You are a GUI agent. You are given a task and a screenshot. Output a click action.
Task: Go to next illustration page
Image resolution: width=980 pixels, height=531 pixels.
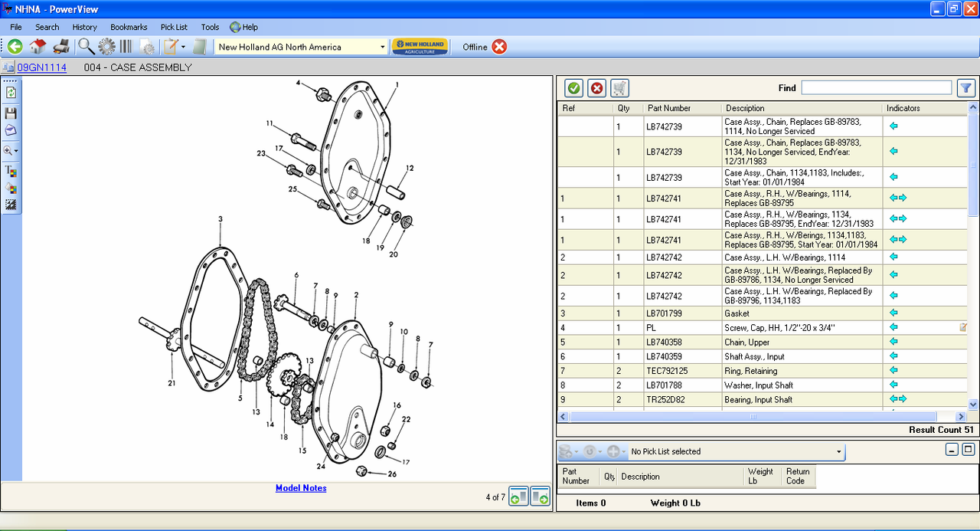click(540, 497)
